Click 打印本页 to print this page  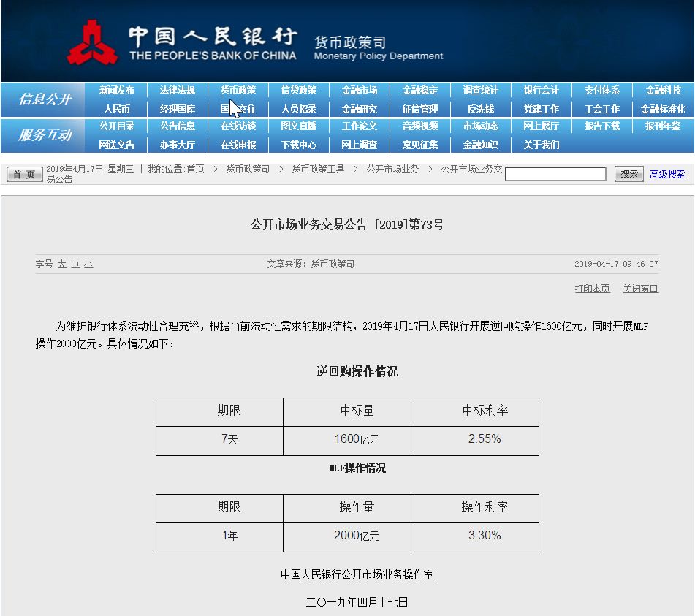592,289
